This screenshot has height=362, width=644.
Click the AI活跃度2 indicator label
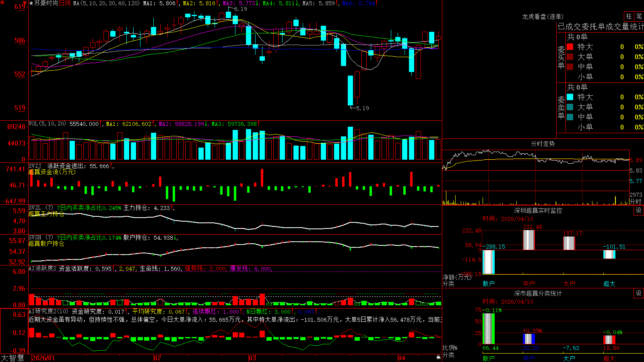[42, 268]
